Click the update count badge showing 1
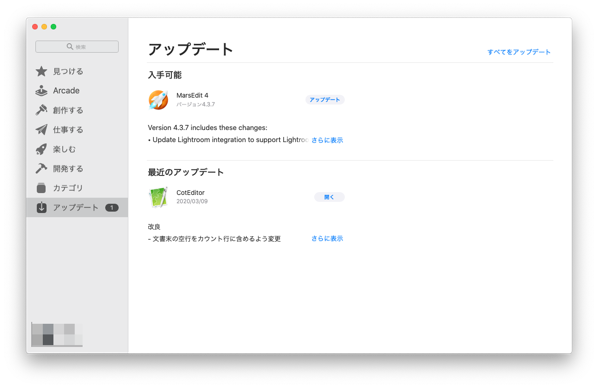The height and width of the screenshot is (388, 598). [112, 208]
